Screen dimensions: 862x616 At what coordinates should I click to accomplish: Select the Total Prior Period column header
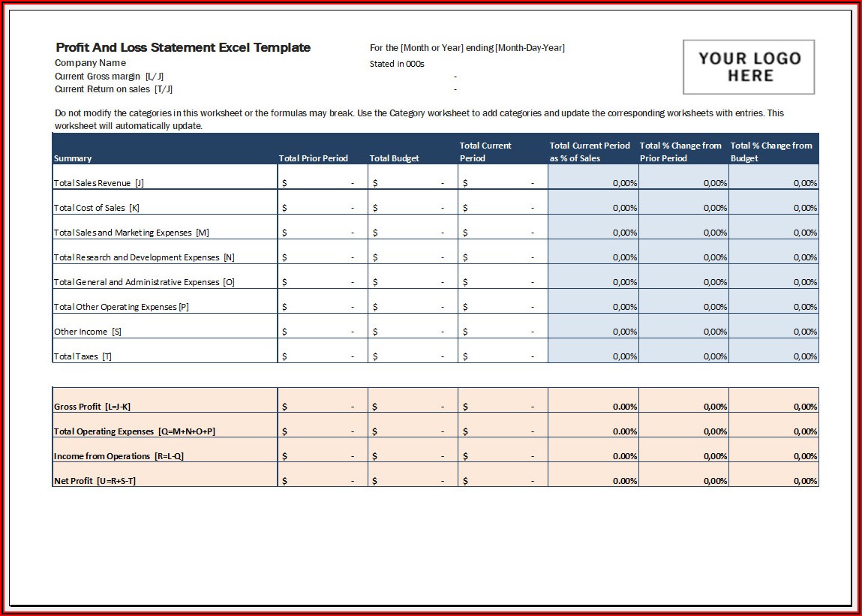coord(313,158)
